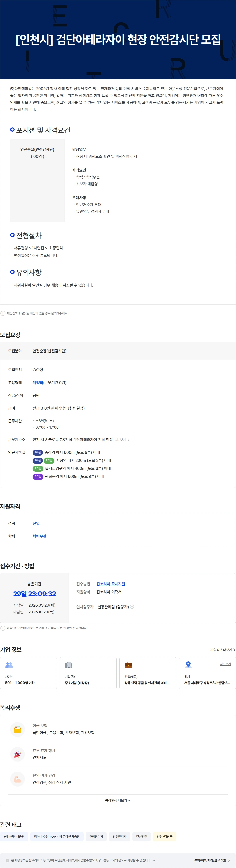Open the 문의 link under the job notice
The height and width of the screenshot is (868, 236).
point(54,313)
